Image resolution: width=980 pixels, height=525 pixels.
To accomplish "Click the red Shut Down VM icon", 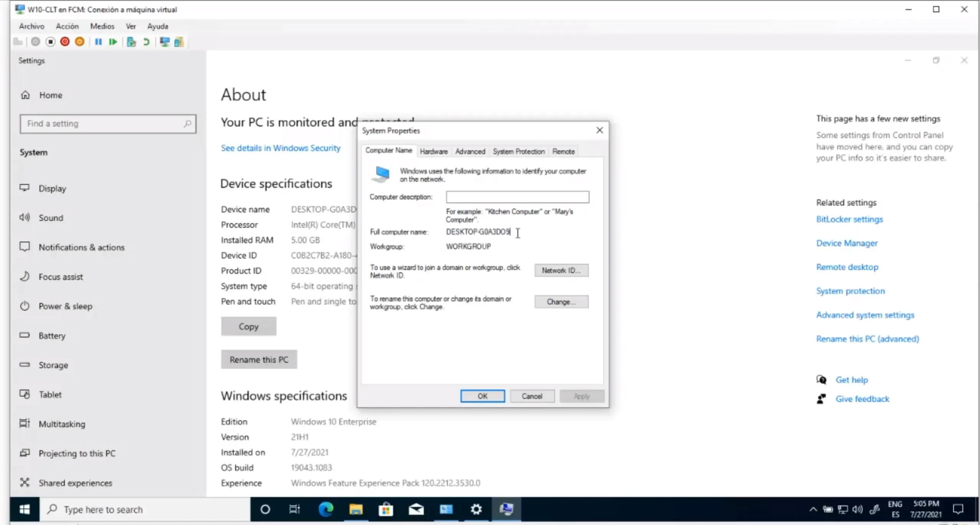I will pos(65,42).
